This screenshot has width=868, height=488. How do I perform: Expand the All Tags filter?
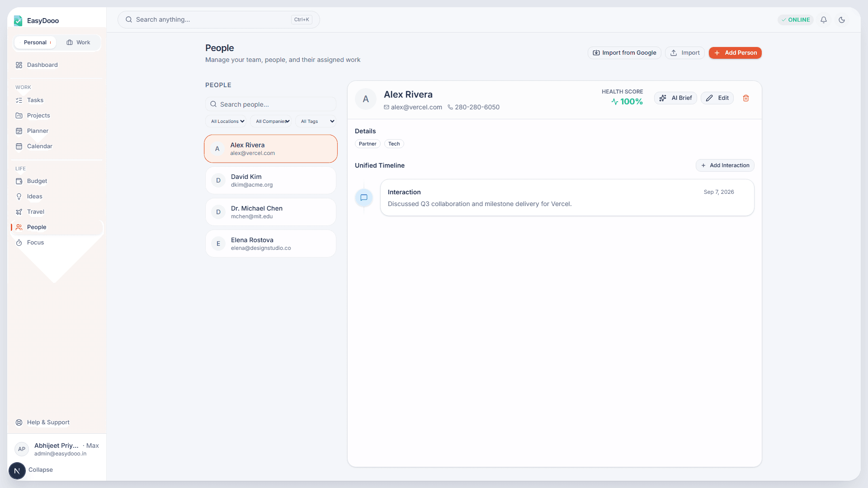316,122
